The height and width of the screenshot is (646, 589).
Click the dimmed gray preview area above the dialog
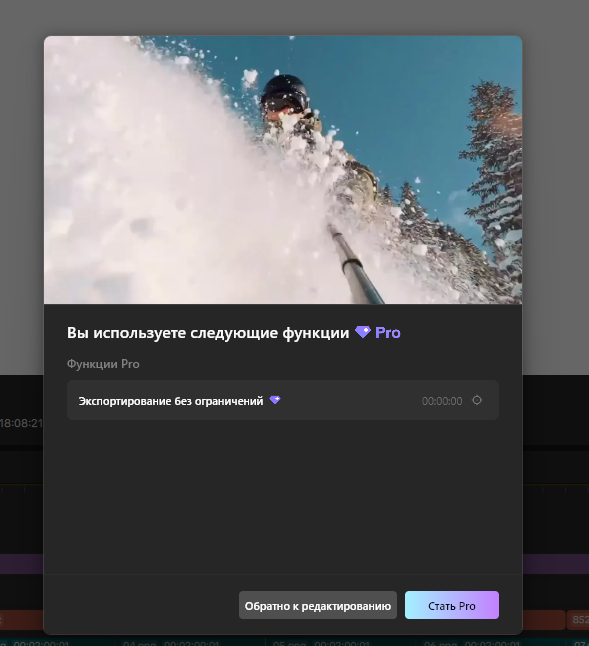coord(294,17)
